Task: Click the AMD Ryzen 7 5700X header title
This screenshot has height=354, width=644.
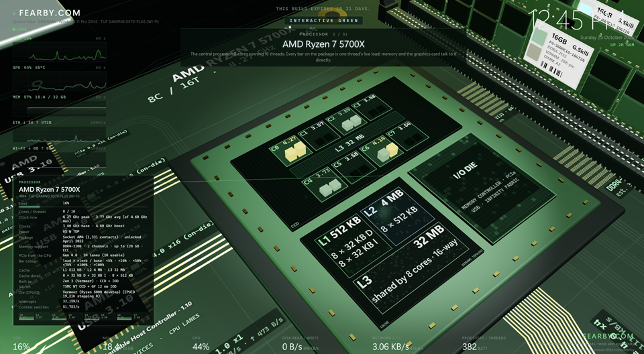Action: (323, 44)
